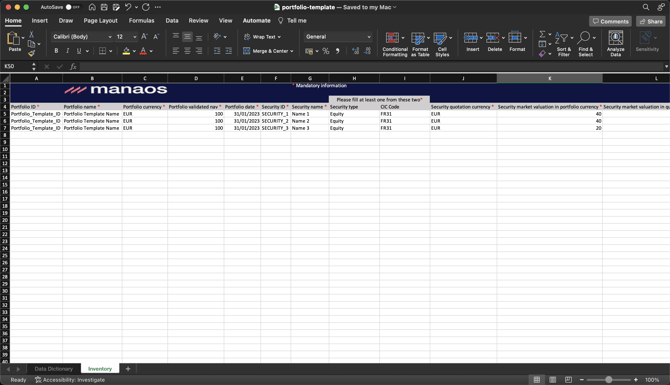Toggle Top Align

[176, 37]
